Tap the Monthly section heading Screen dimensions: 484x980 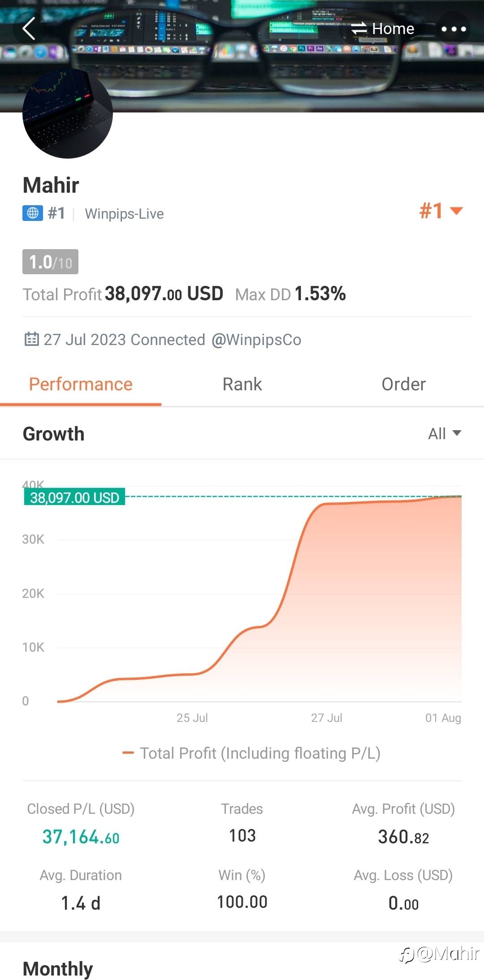58,968
